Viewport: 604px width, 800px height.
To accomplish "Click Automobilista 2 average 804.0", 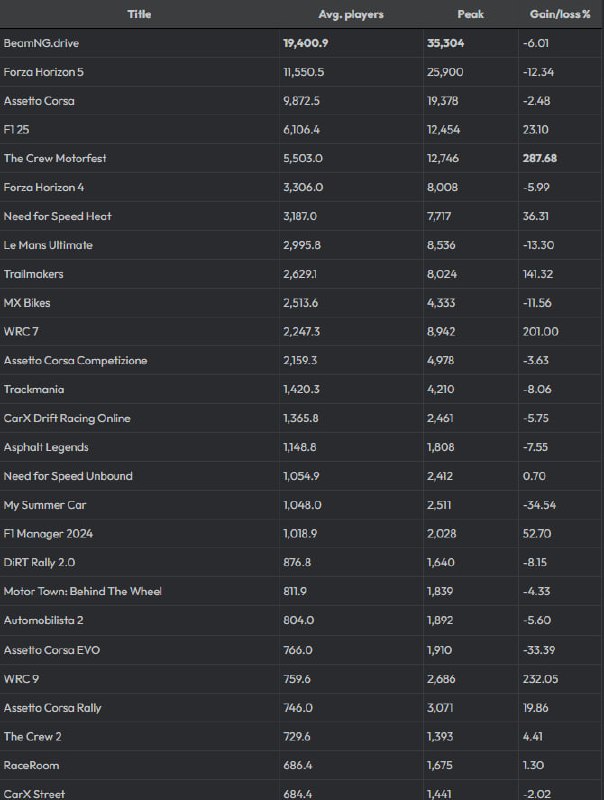I will 298,620.
